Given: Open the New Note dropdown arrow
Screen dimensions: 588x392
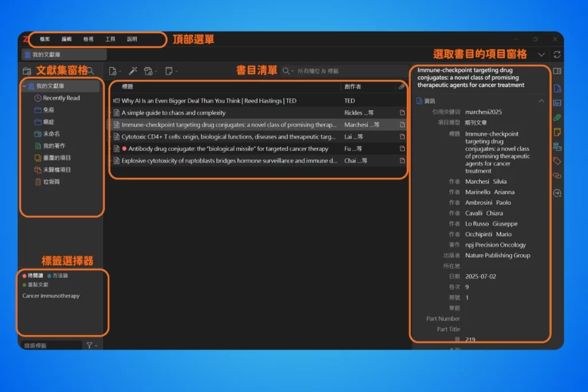Looking at the screenshot, I should (176, 71).
